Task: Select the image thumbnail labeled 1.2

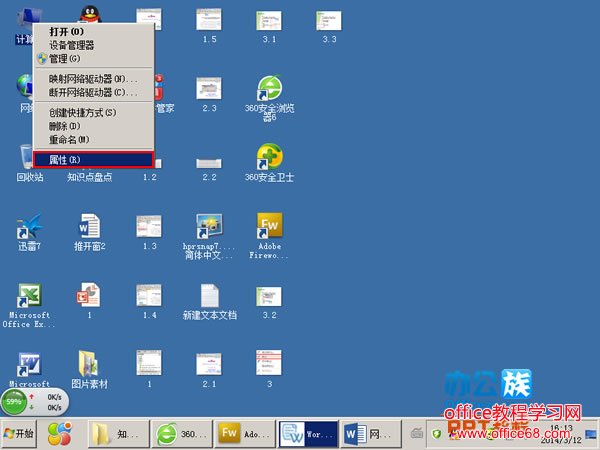Action: [150, 170]
